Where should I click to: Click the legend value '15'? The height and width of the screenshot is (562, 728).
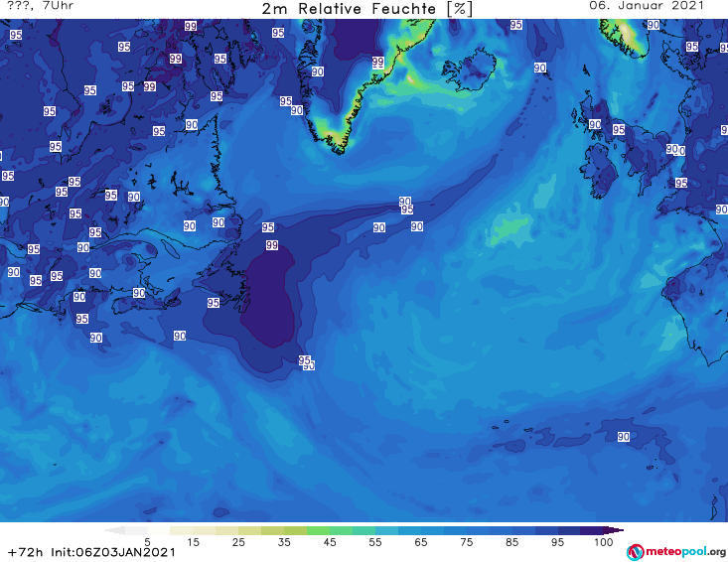click(193, 542)
